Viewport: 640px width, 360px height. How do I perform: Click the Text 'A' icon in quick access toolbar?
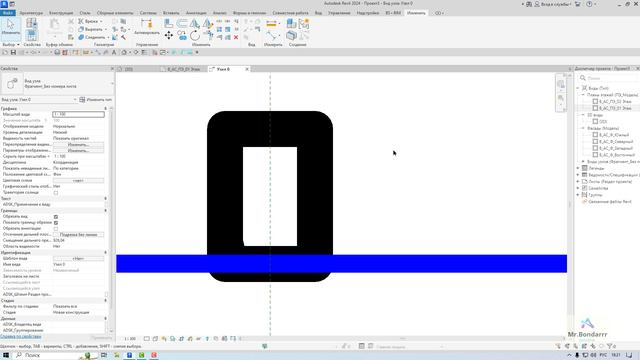114,52
